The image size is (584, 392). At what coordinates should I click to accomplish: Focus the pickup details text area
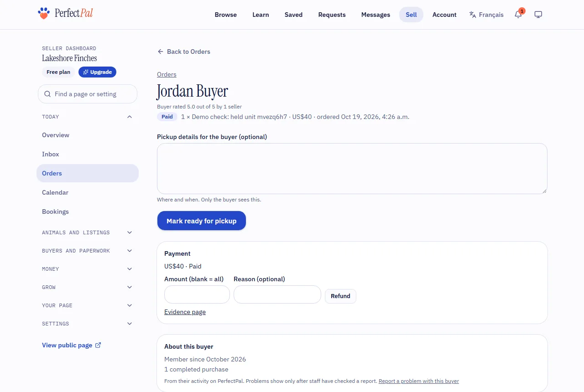[352, 169]
